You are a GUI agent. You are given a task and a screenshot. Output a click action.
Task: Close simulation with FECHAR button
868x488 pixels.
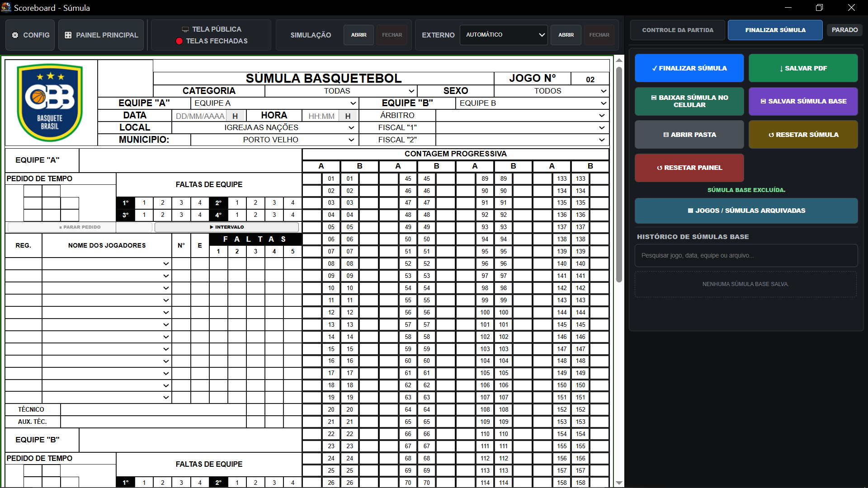(392, 35)
